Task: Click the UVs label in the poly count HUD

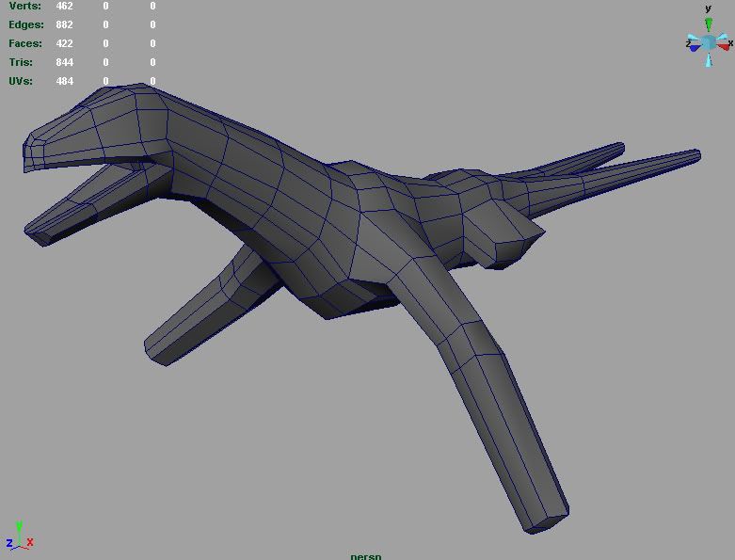Action: pyautogui.click(x=21, y=81)
